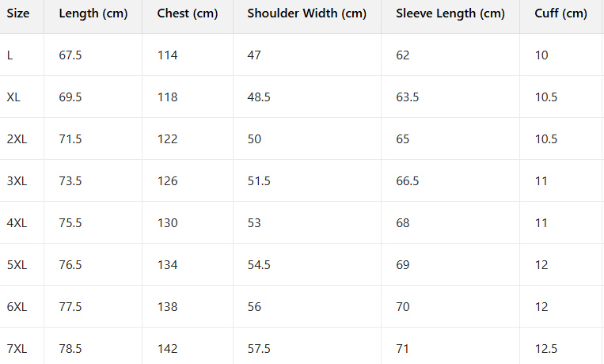The width and height of the screenshot is (604, 364).
Task: Select the sleeve length value 66.5
Action: tap(408, 181)
